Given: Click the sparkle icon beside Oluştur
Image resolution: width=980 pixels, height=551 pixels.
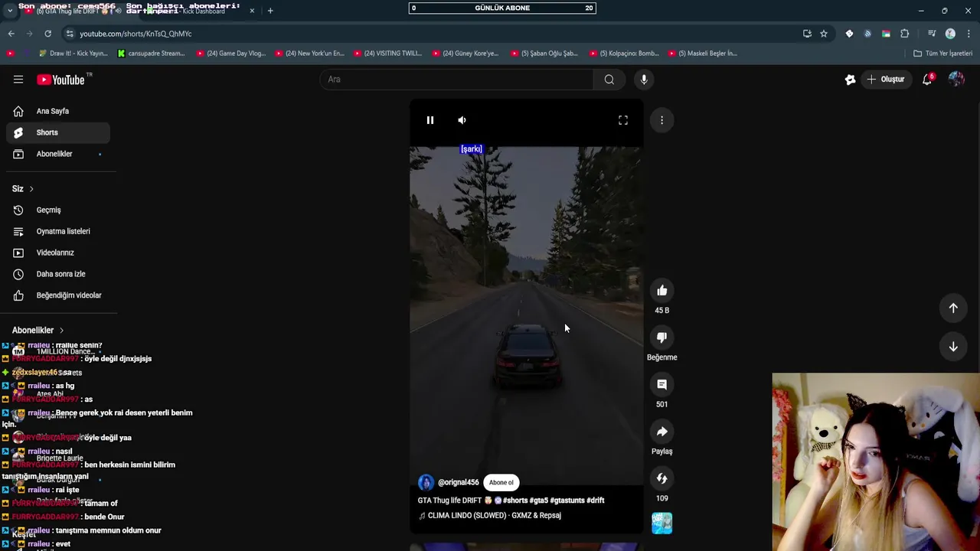Looking at the screenshot, I should tap(850, 80).
